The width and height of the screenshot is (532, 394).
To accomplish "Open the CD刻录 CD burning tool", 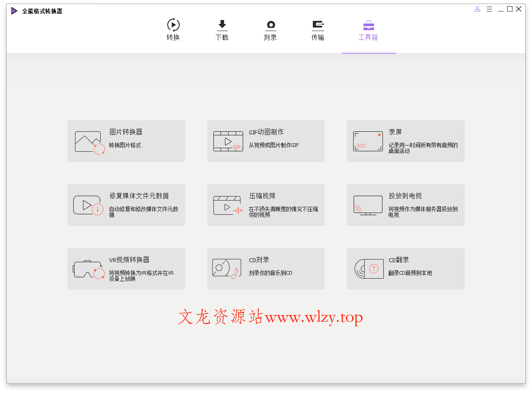I will 265,269.
